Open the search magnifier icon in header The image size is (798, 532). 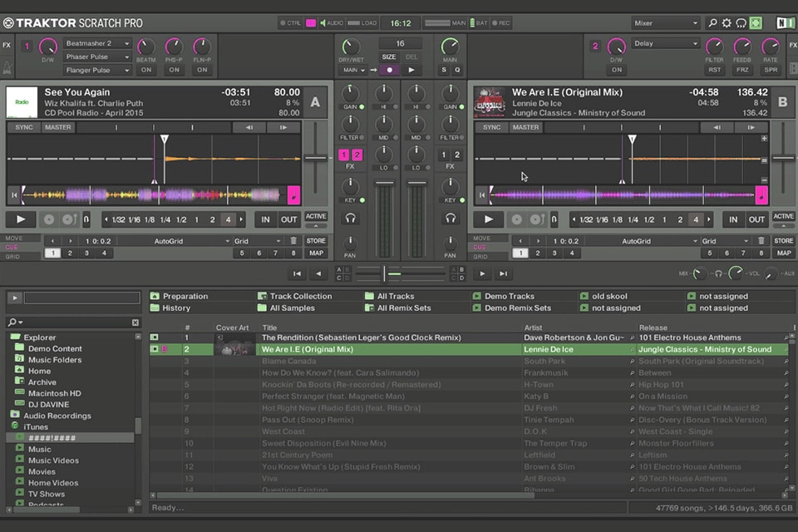tap(712, 23)
